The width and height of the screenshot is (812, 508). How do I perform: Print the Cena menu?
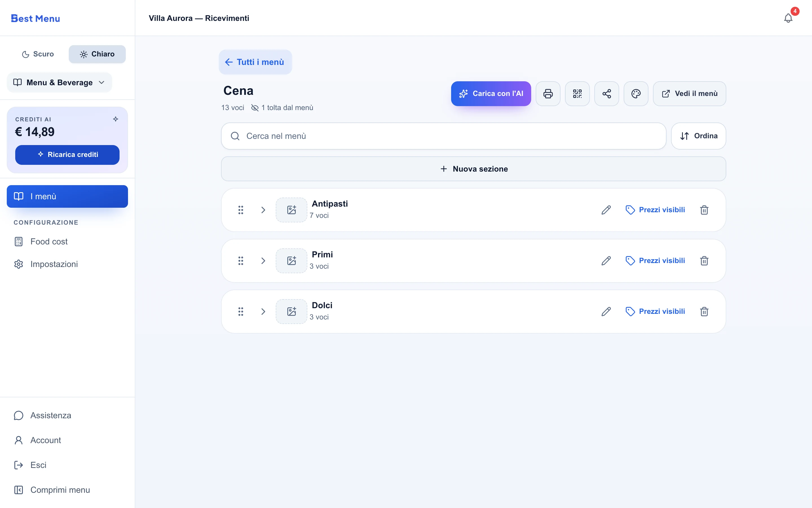pos(548,94)
